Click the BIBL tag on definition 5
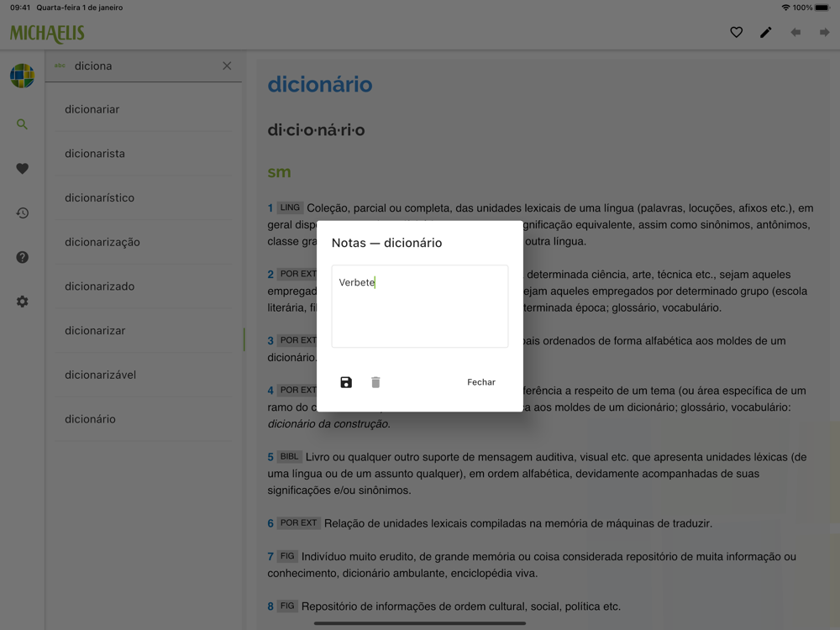 pos(289,456)
